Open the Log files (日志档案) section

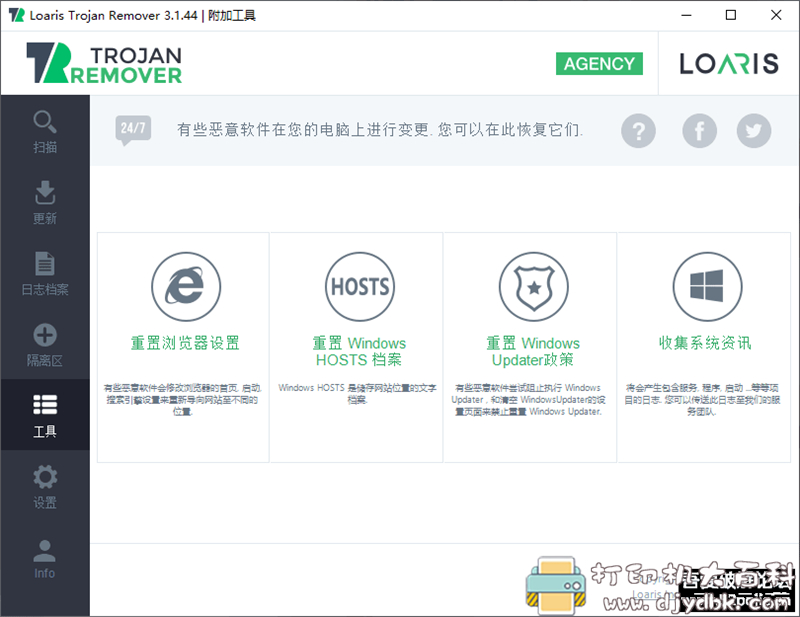coord(45,274)
